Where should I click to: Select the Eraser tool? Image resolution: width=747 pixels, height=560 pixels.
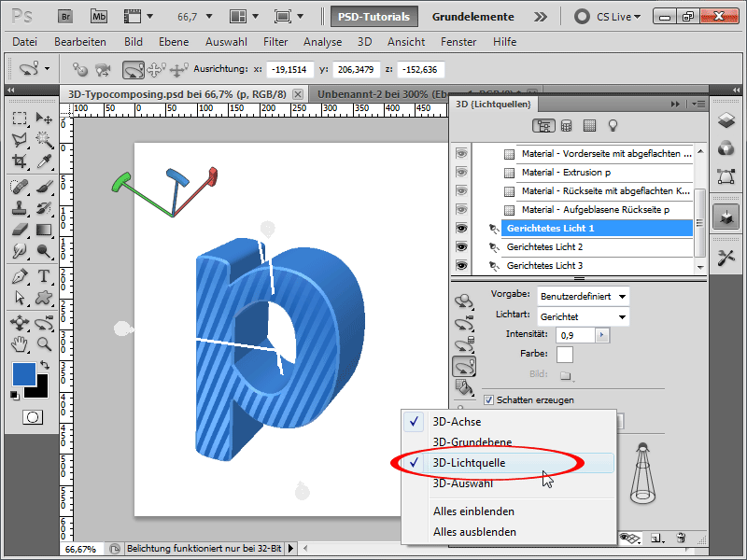[x=20, y=230]
